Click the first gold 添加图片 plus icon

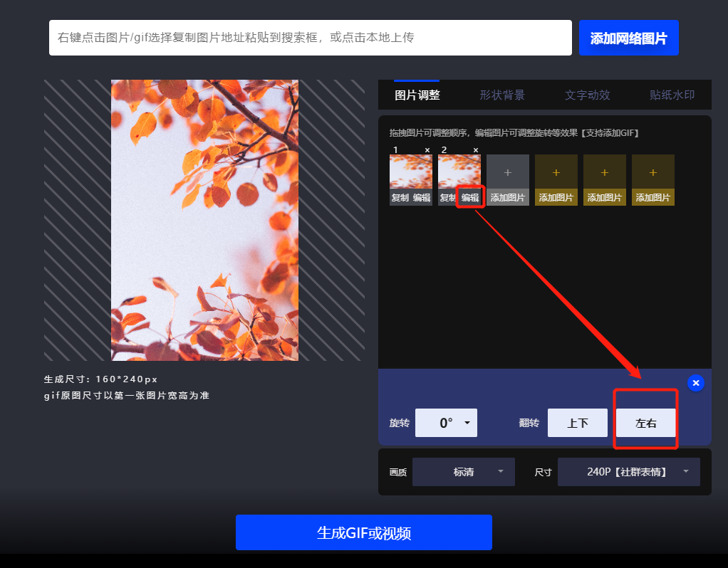point(556,172)
